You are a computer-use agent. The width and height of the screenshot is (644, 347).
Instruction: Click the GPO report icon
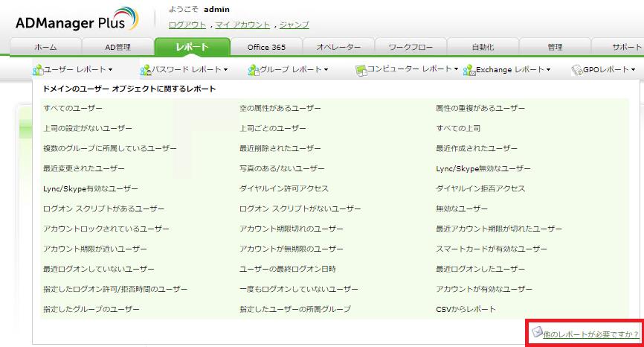[577, 70]
